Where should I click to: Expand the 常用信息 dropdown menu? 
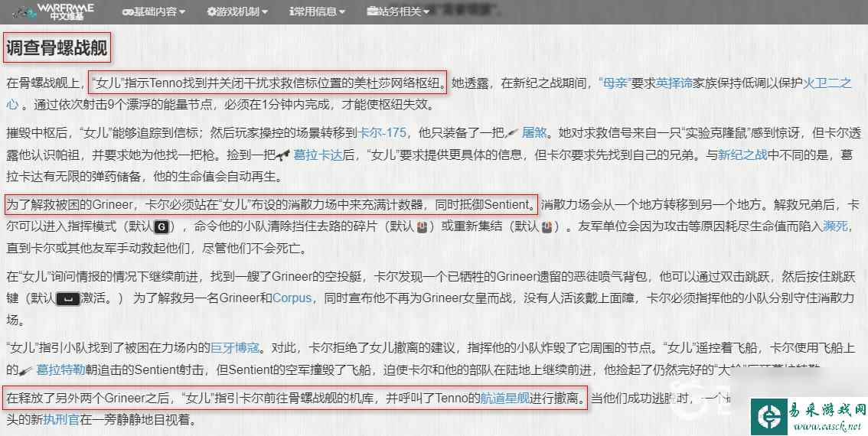click(x=317, y=11)
